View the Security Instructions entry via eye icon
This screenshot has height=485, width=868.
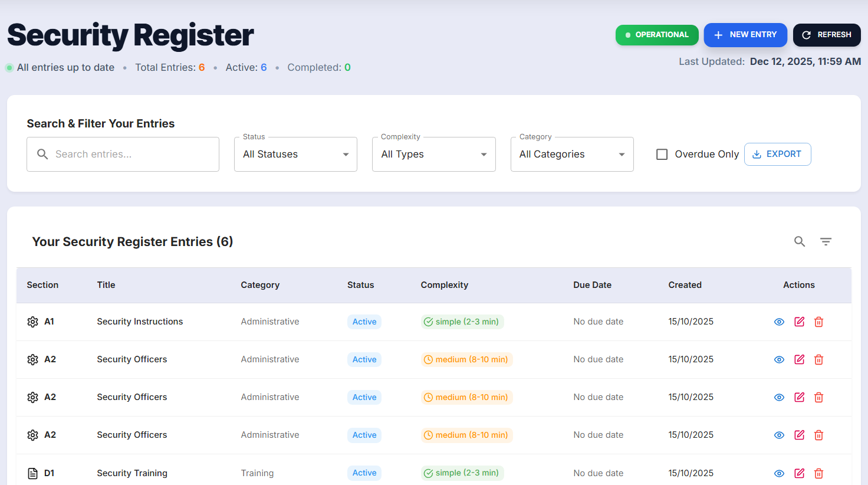pos(779,322)
